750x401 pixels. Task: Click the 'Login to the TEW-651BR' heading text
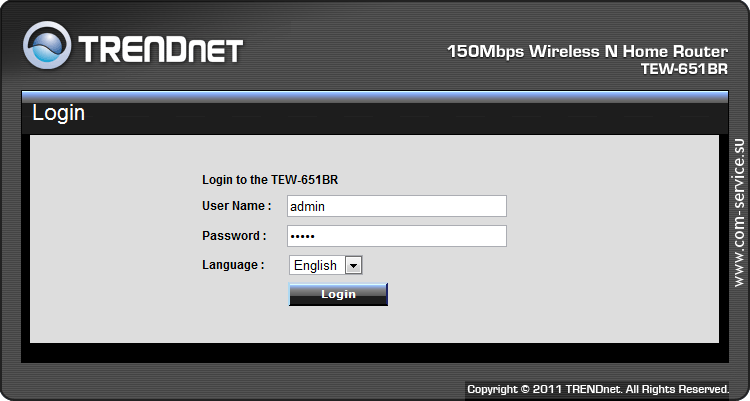(270, 180)
